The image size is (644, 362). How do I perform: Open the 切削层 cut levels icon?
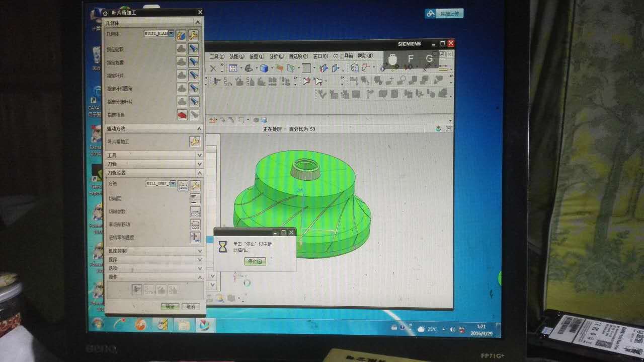(195, 198)
